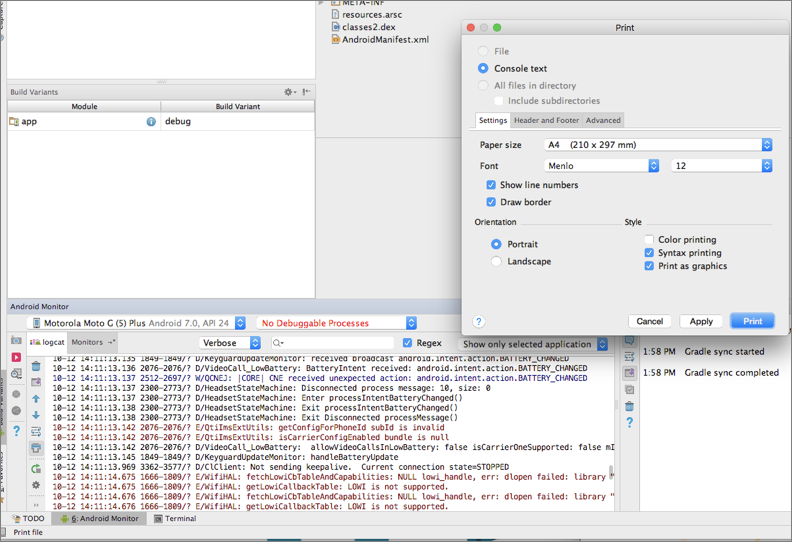Viewport: 792px width, 542px height.
Task: Open the layout capture icon under screen record
Action: pyautogui.click(x=16, y=374)
